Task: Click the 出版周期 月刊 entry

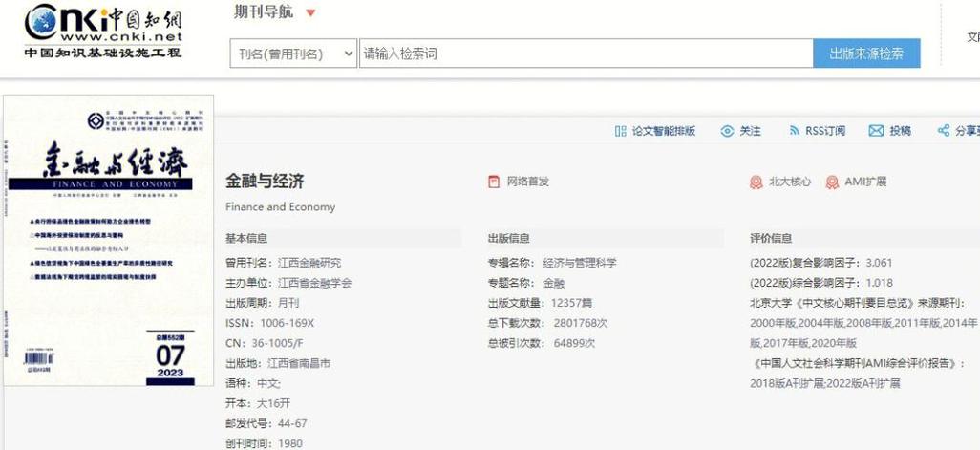Action: click(263, 303)
